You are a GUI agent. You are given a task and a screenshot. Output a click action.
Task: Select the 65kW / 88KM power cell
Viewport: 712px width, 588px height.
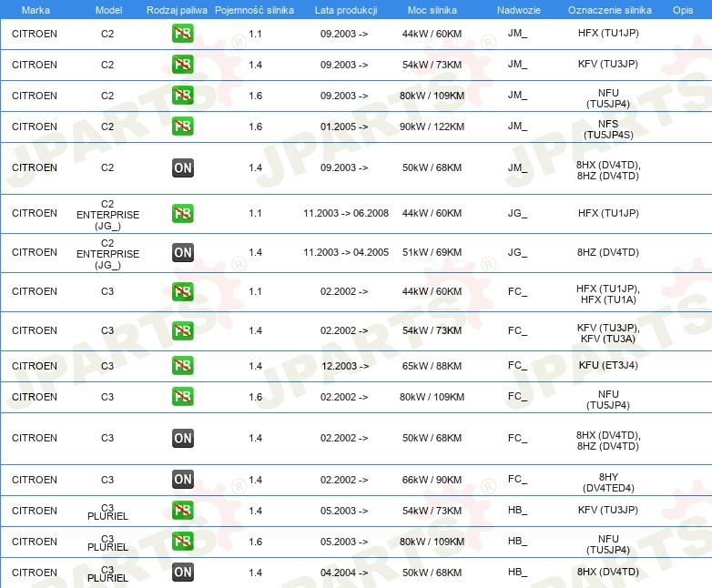pyautogui.click(x=432, y=366)
